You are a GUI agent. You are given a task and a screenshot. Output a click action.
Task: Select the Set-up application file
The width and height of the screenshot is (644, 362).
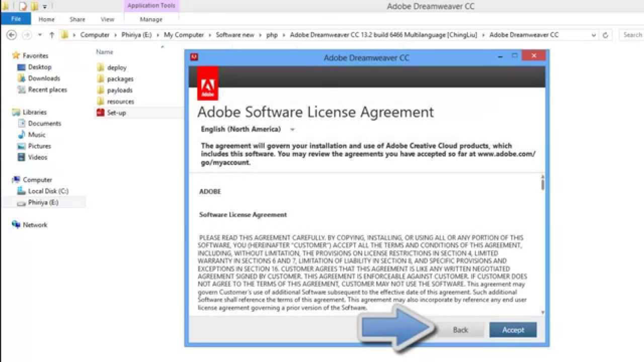click(116, 113)
